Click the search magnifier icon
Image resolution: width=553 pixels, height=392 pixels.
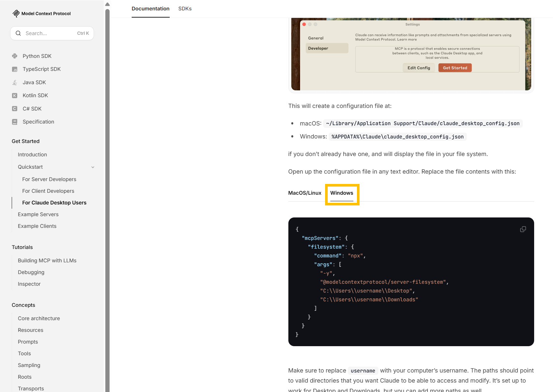click(18, 33)
